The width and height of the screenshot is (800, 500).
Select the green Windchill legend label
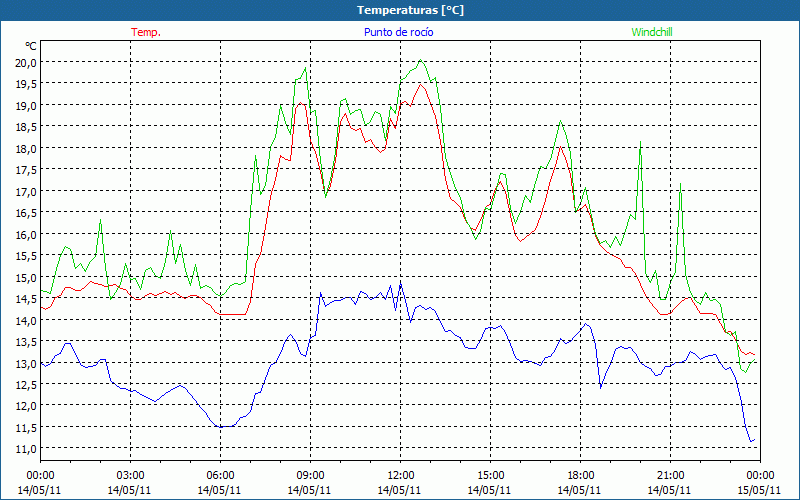click(652, 32)
